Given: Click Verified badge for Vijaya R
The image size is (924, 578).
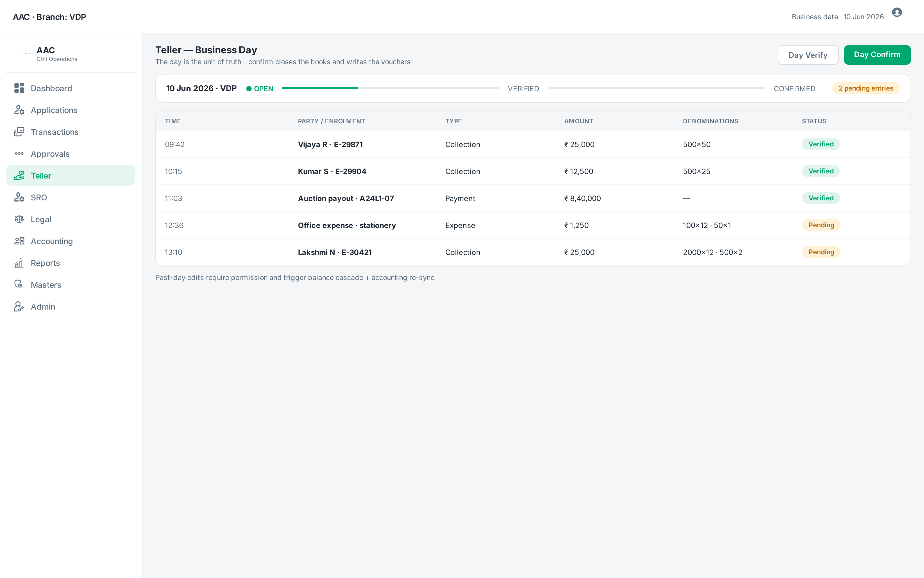Looking at the screenshot, I should tap(821, 144).
